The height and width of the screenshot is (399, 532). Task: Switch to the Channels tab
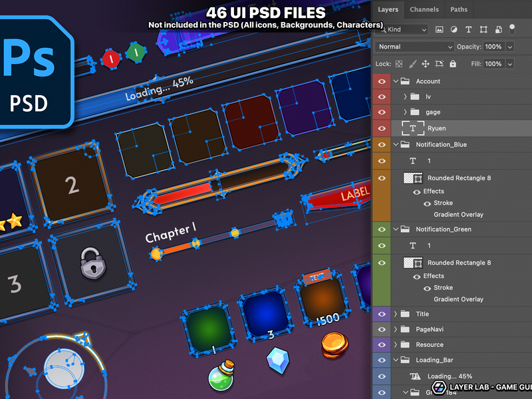click(424, 9)
